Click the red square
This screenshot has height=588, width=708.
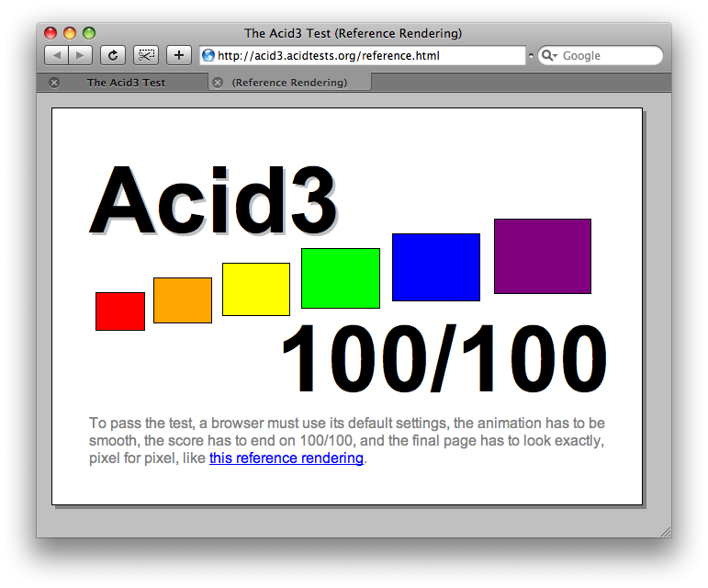click(x=120, y=311)
